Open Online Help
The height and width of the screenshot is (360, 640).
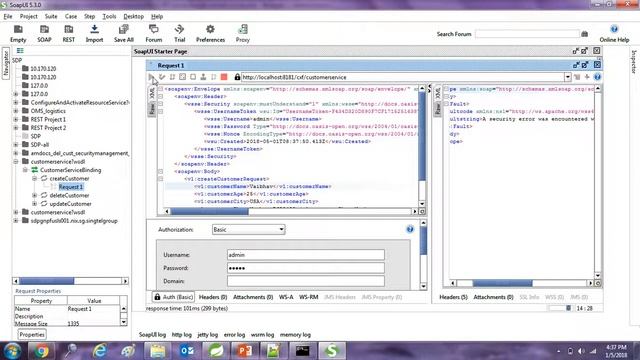614,33
